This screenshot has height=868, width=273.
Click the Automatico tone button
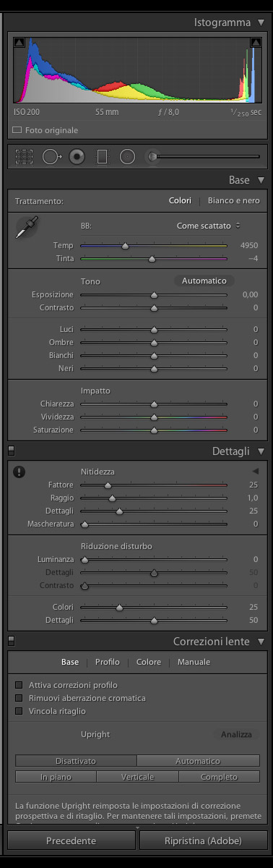point(204,281)
